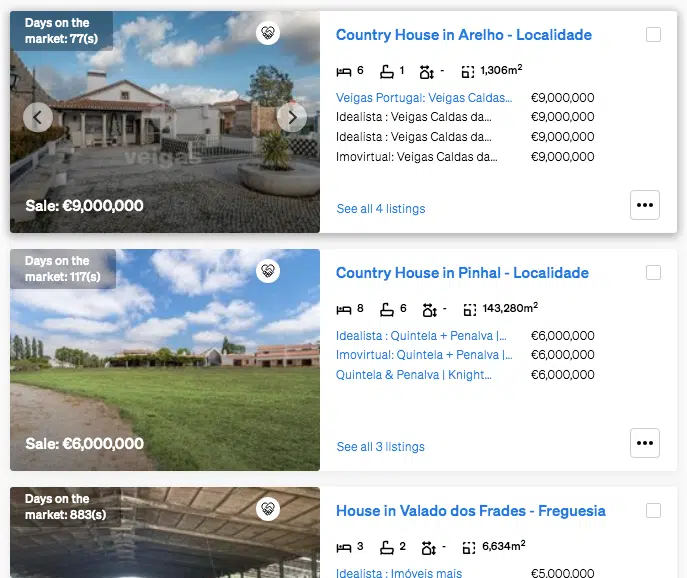Image resolution: width=687 pixels, height=578 pixels.
Task: Open Country House in Arelho - Localidade title
Action: [x=464, y=35]
